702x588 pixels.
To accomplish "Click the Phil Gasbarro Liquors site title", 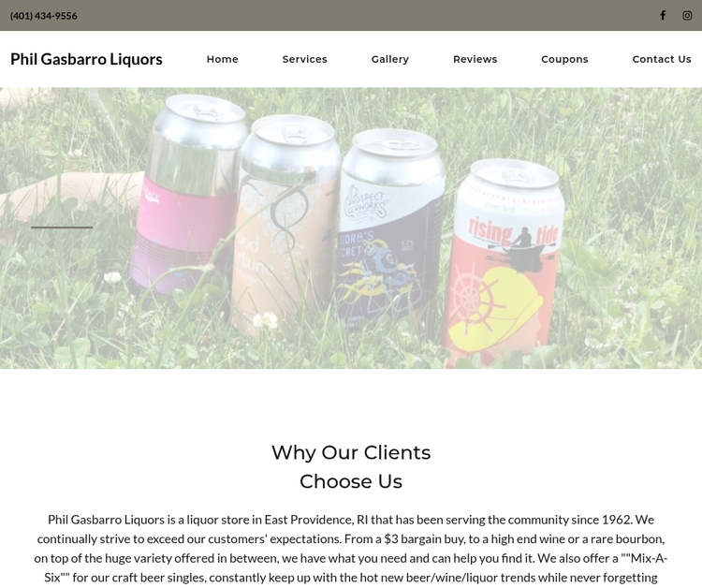I will 86,59.
